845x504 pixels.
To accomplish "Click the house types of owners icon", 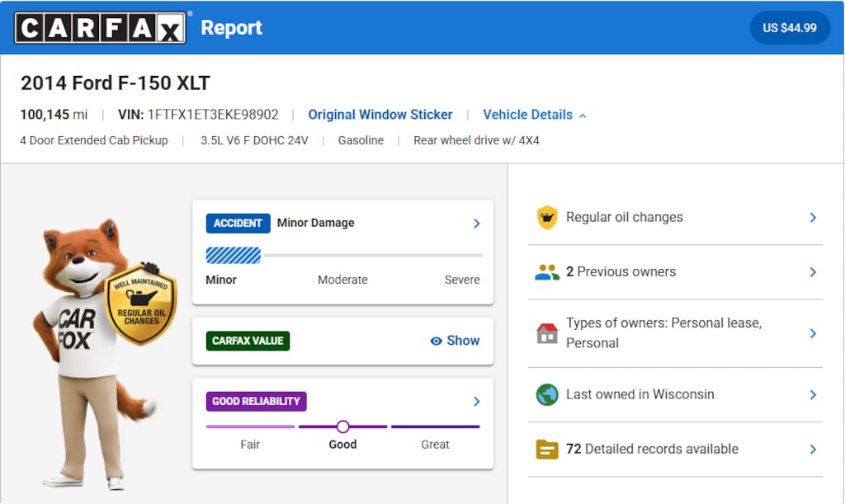I will pyautogui.click(x=546, y=333).
